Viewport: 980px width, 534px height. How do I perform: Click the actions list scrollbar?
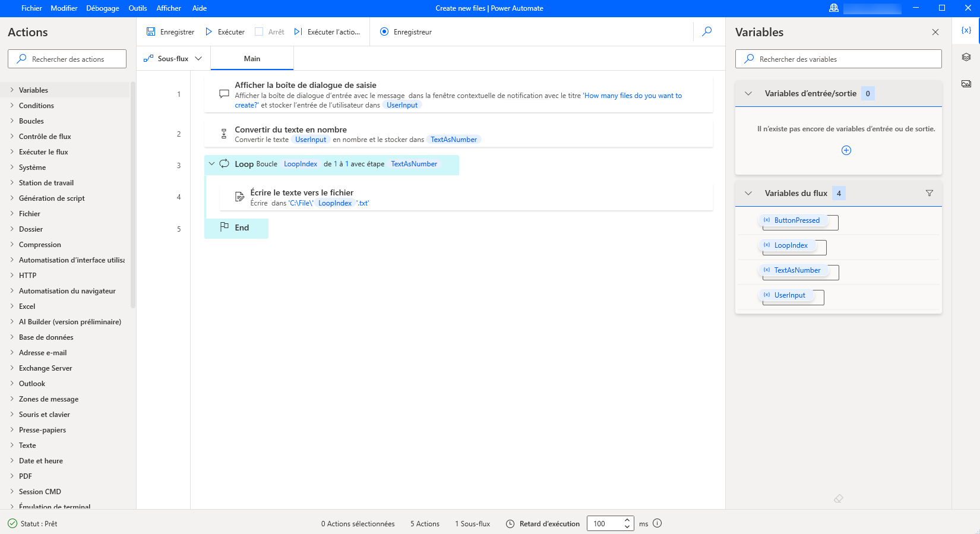coord(133,195)
